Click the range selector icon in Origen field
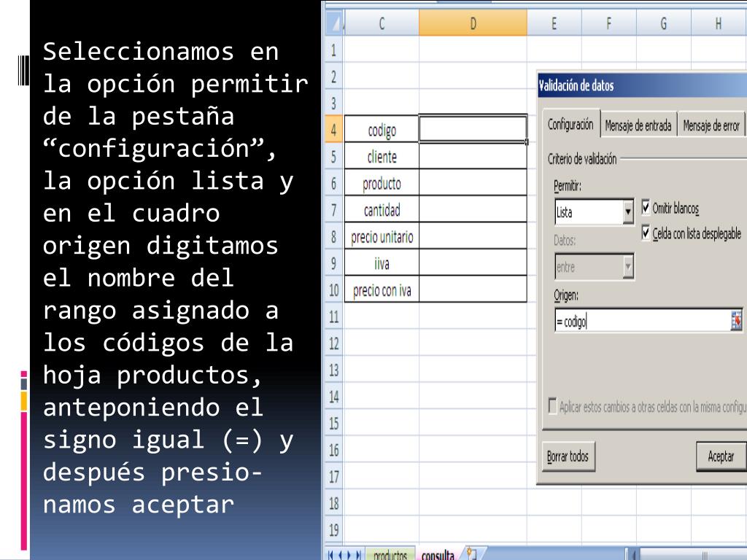747x560 pixels. coord(736,321)
